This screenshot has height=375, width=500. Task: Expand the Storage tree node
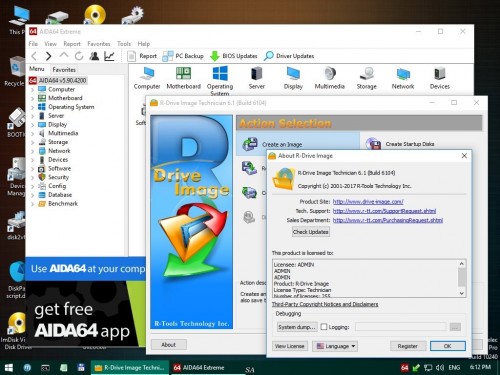(x=32, y=142)
